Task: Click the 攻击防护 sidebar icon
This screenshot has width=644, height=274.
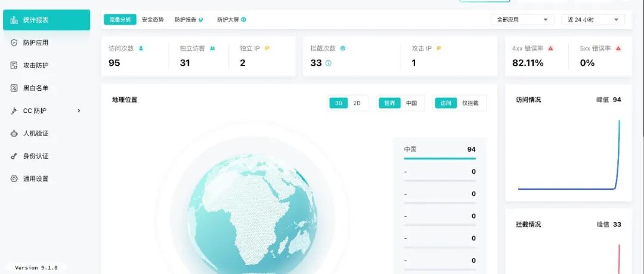Action: [14, 66]
